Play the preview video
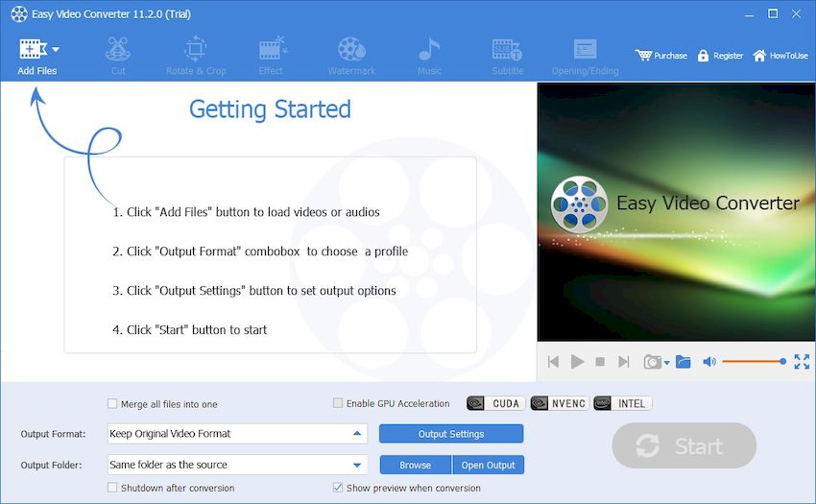The width and height of the screenshot is (816, 504). pyautogui.click(x=577, y=361)
